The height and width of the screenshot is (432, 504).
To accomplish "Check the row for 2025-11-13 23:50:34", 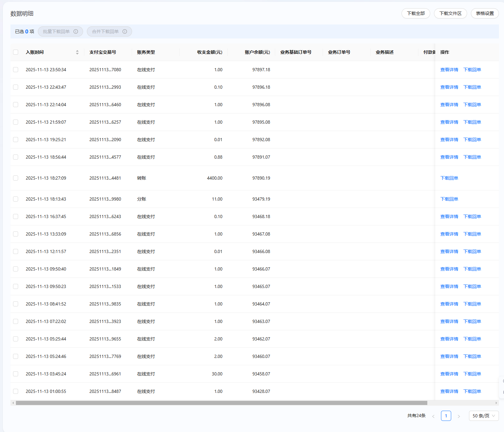I will pyautogui.click(x=16, y=70).
